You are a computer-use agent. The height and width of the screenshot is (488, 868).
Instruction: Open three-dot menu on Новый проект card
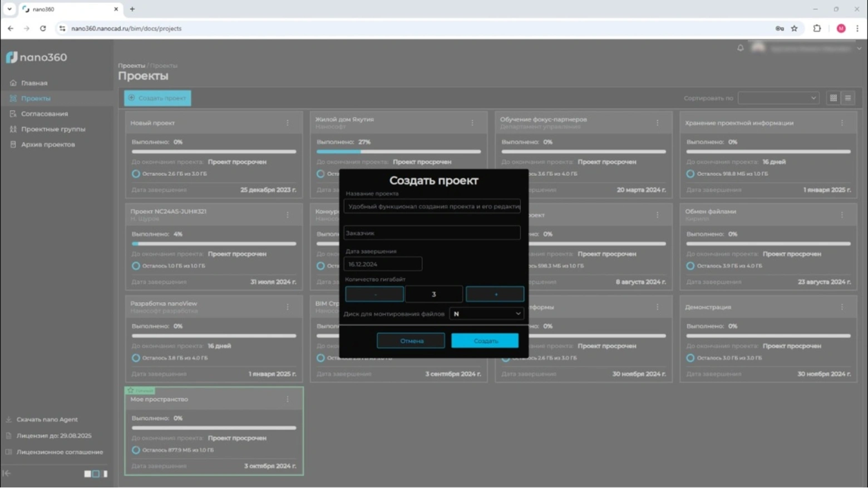288,123
